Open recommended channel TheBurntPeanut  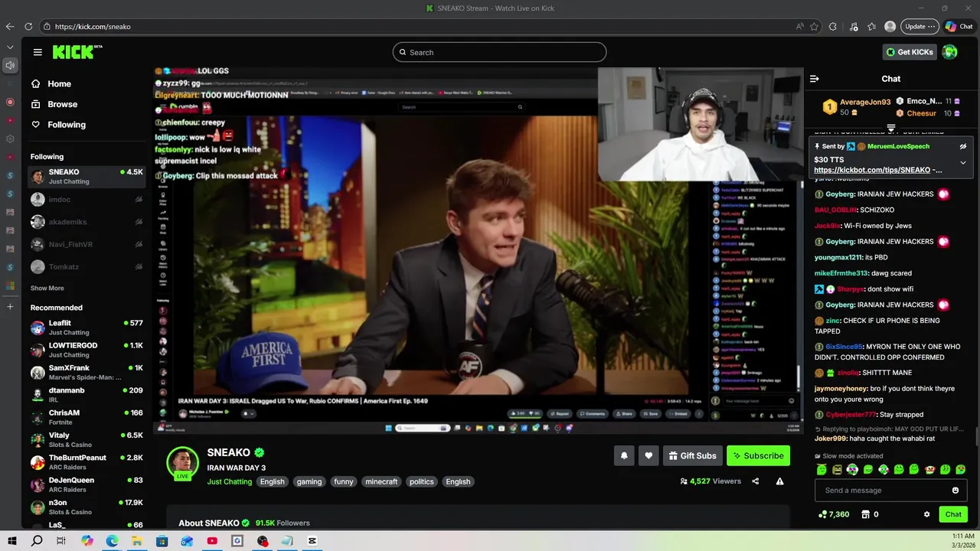[87, 462]
